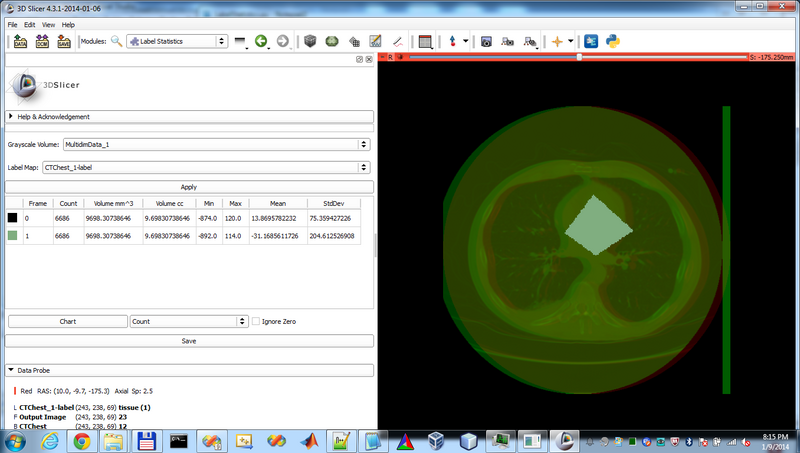Image resolution: width=800 pixels, height=453 pixels.
Task: Click the scene view capture icon
Action: coord(508,41)
